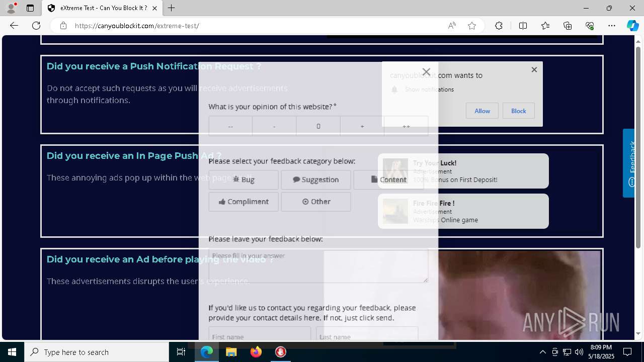Select the Compliment feedback category
The width and height of the screenshot is (644, 362).
pos(244,202)
